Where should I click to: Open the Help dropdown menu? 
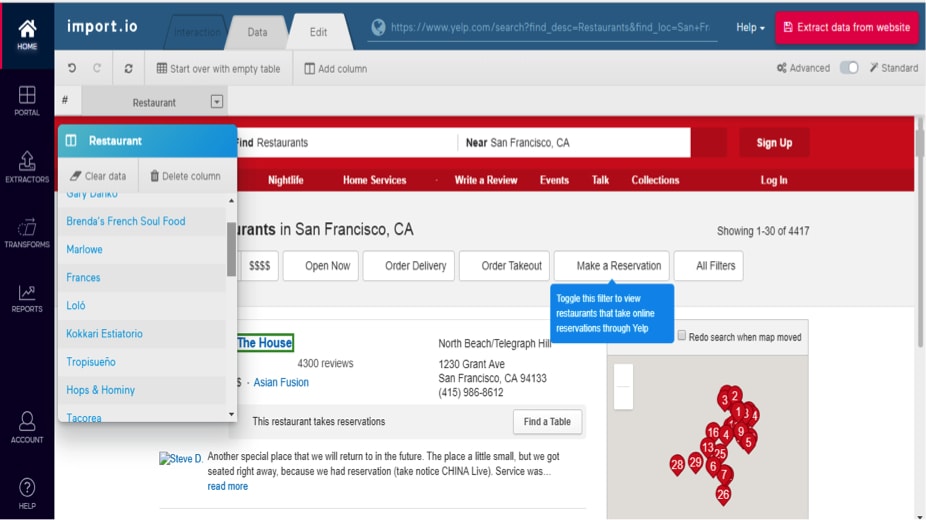pos(750,27)
